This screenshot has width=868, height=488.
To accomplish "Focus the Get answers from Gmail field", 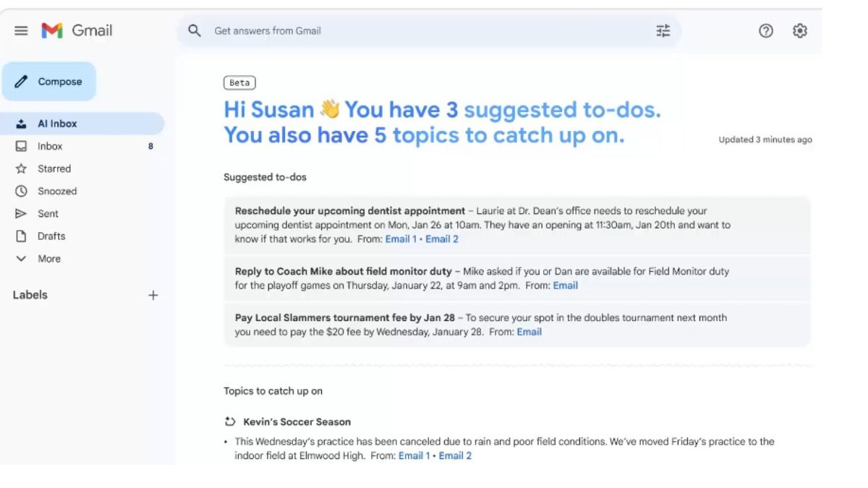I will tap(427, 30).
